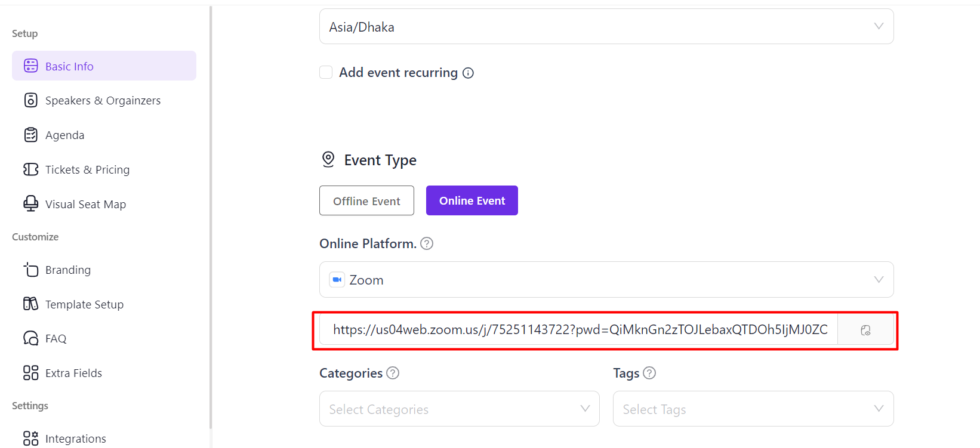This screenshot has height=448, width=980.
Task: Enable Add event recurring
Action: (326, 72)
